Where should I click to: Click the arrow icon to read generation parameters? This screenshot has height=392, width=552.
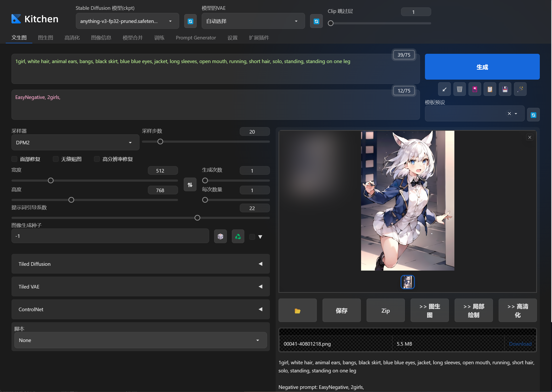coord(444,89)
